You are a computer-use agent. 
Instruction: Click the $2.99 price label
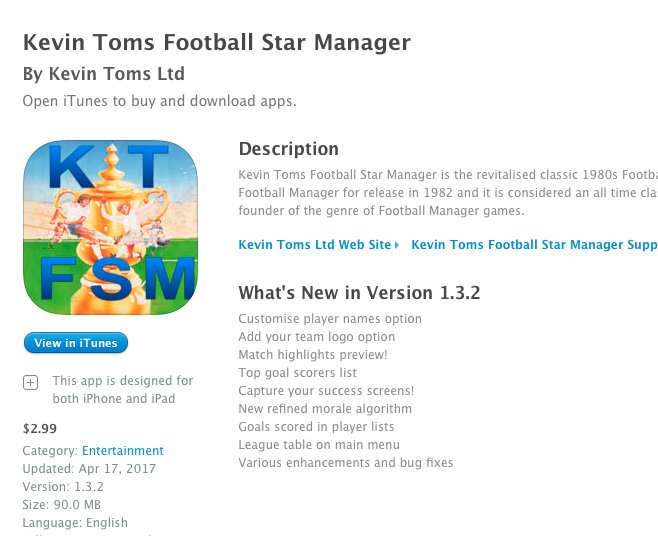click(x=40, y=429)
